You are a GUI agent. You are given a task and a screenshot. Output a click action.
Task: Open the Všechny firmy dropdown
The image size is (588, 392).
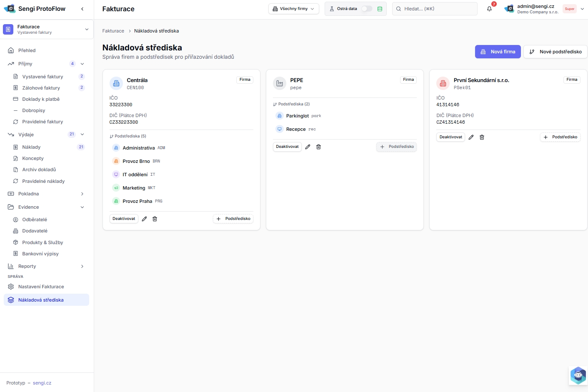(x=293, y=9)
